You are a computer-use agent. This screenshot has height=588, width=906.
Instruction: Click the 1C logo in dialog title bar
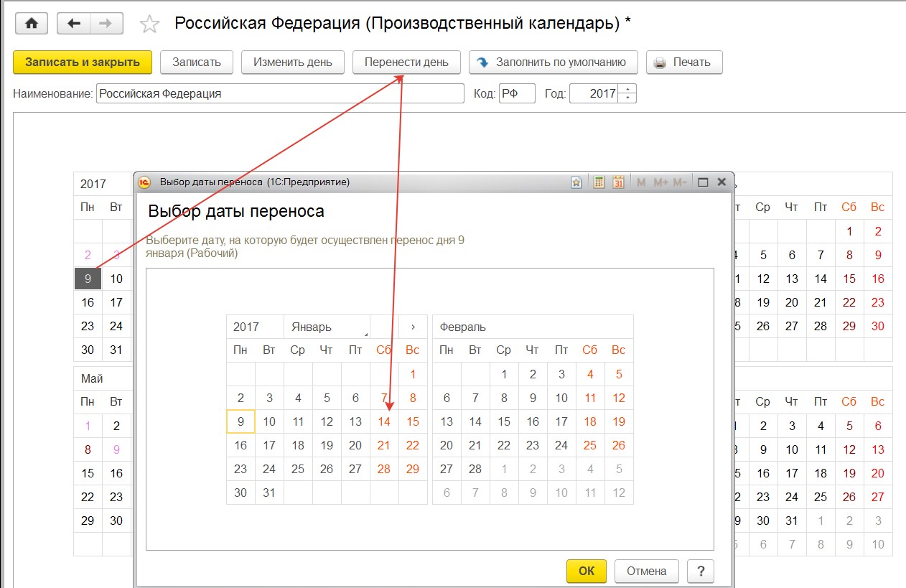click(x=144, y=182)
